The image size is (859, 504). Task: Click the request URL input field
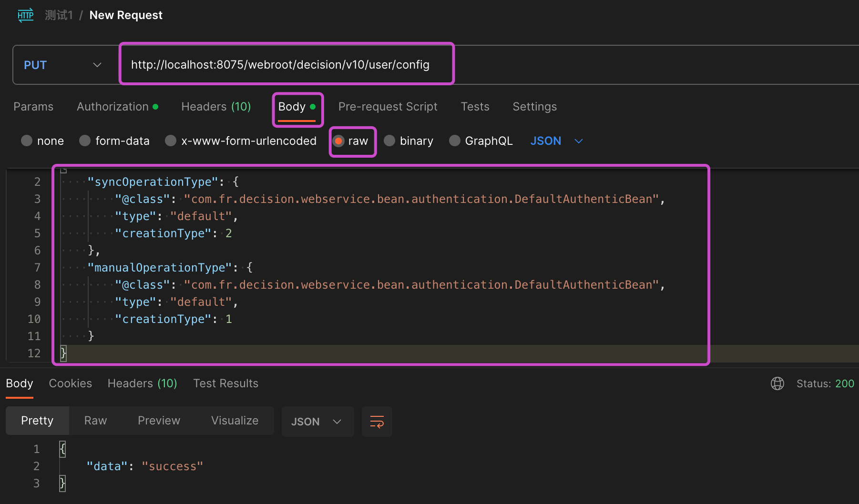[286, 65]
